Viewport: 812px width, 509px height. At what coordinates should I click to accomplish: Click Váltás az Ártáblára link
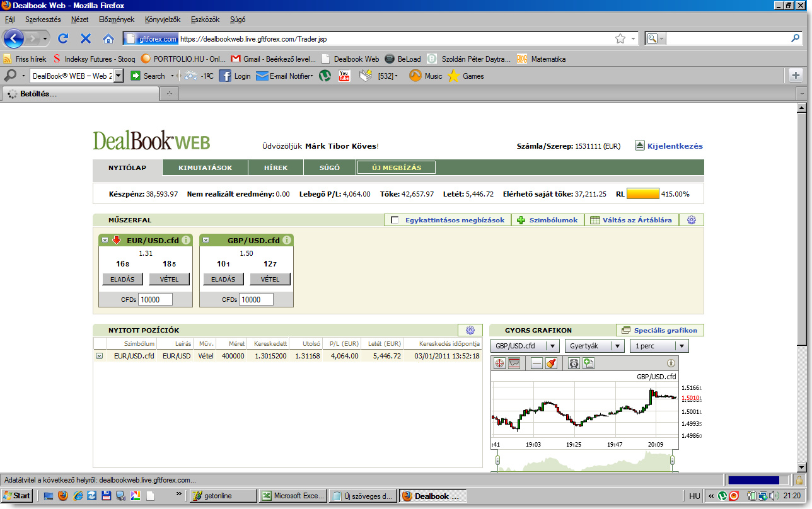tap(632, 220)
